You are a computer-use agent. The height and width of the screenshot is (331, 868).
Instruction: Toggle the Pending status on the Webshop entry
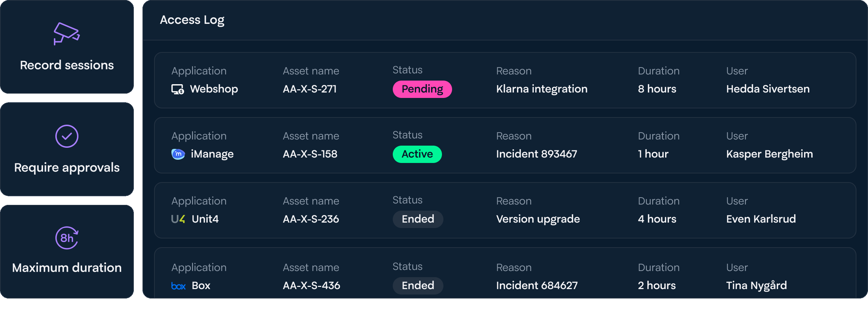[422, 89]
